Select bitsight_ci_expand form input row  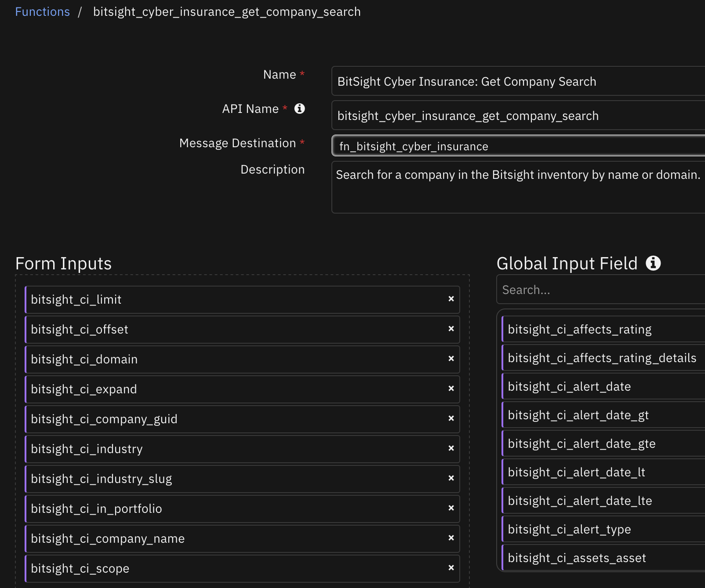(242, 389)
